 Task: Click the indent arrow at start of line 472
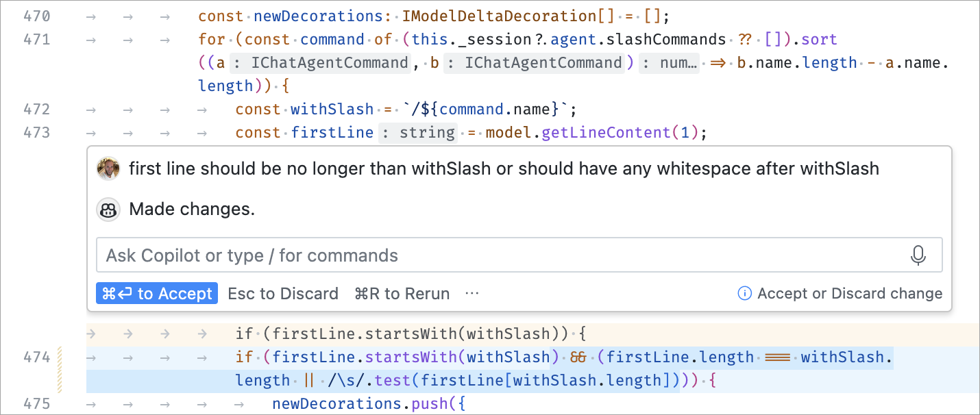(x=90, y=108)
